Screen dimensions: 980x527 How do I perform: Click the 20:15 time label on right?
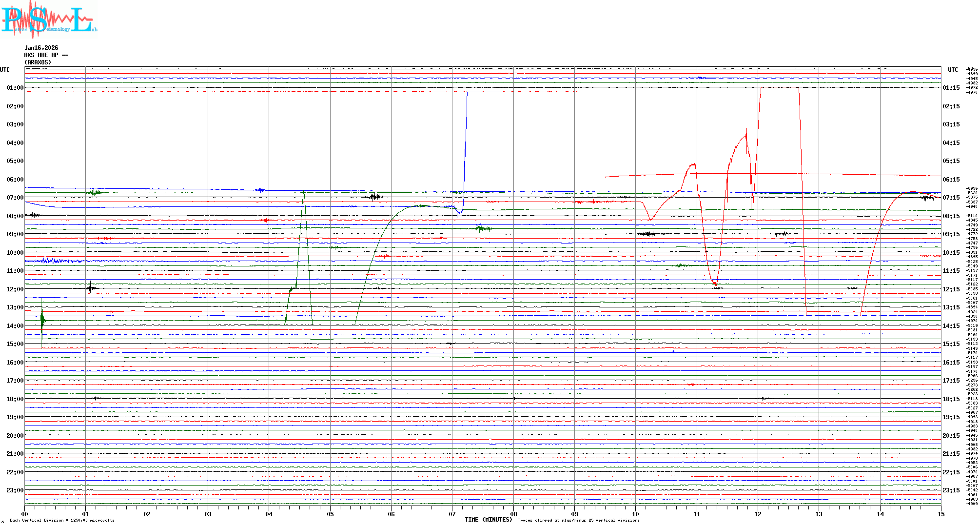point(951,436)
